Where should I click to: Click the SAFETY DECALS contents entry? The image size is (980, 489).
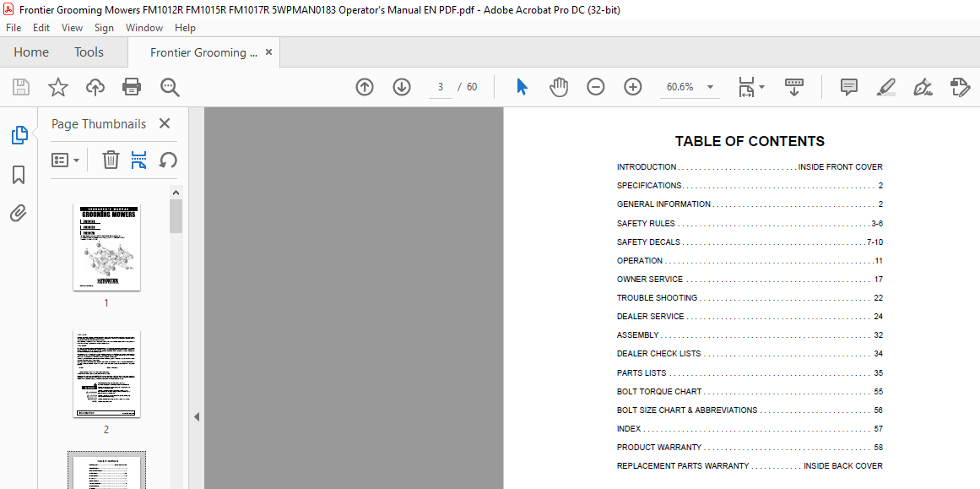pos(750,242)
